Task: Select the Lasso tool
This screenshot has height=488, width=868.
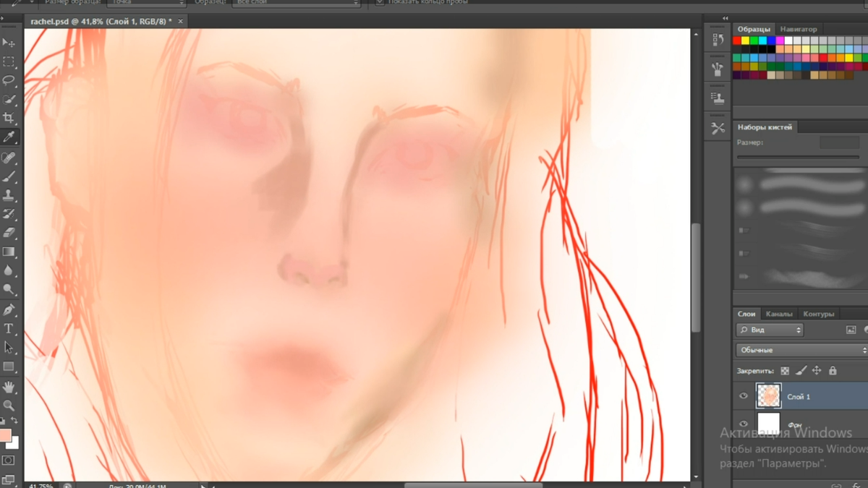Action: pos(9,80)
